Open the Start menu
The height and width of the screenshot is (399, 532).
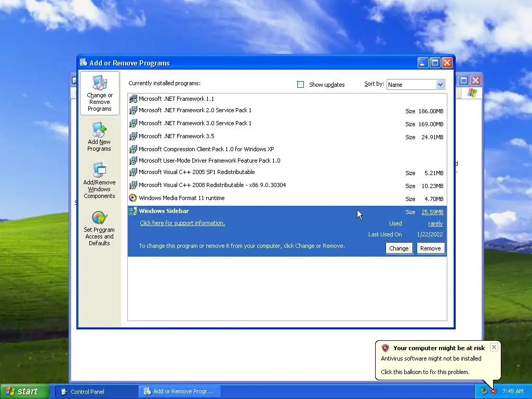24,391
